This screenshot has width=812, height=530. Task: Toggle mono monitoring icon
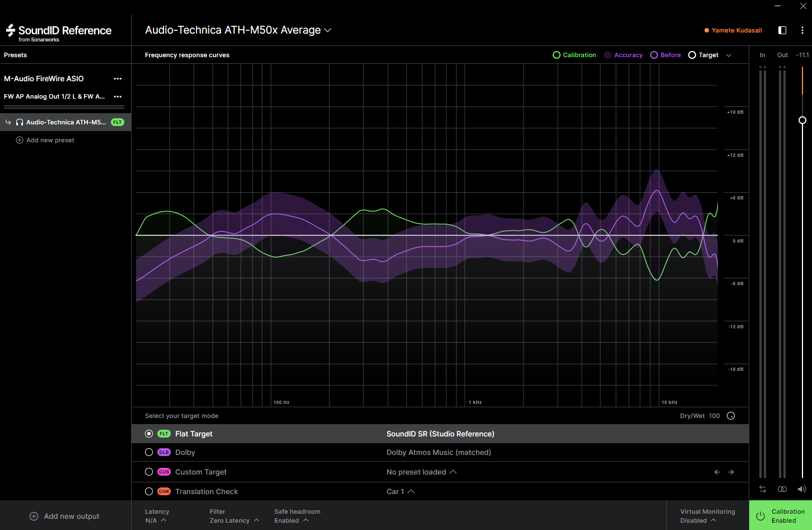(782, 489)
